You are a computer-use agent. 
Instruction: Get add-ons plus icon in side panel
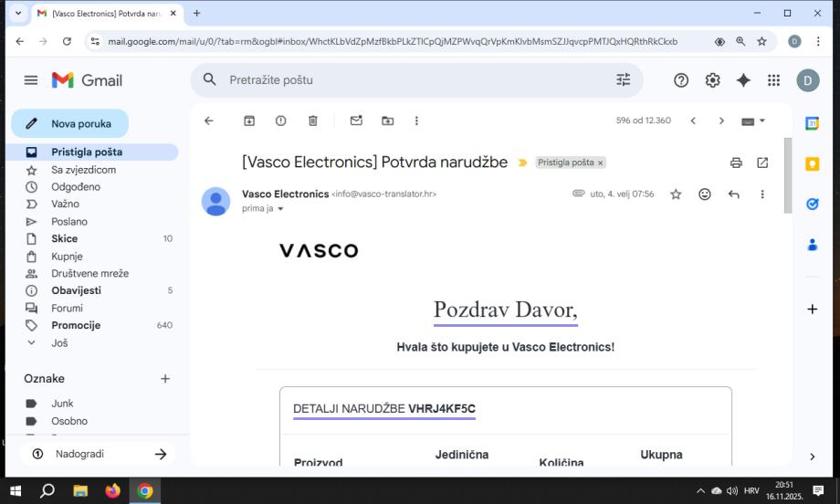click(x=812, y=309)
